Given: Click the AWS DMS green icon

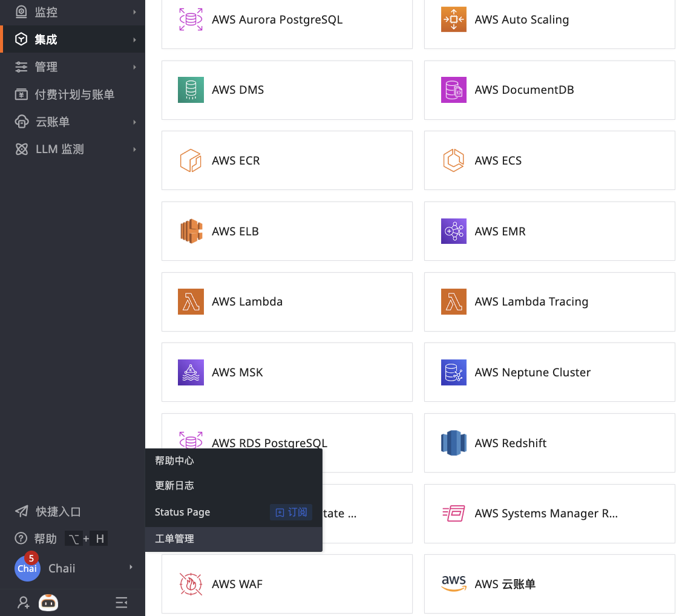Looking at the screenshot, I should pyautogui.click(x=191, y=90).
